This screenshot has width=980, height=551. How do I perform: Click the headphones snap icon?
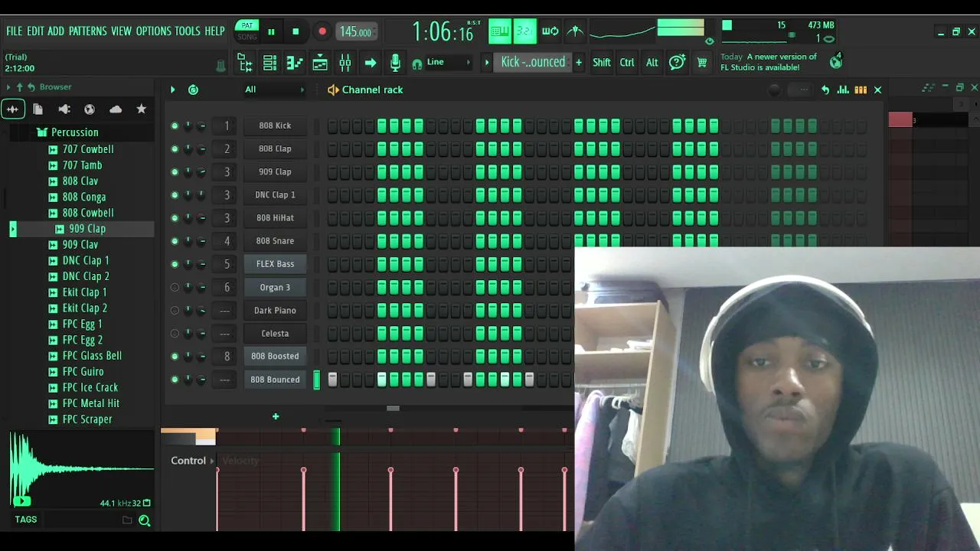pos(416,64)
